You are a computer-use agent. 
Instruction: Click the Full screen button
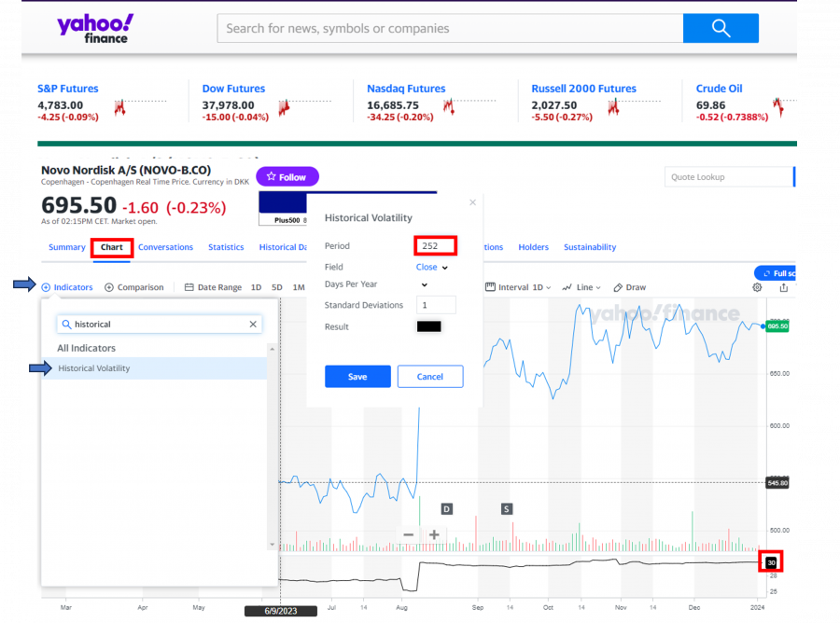tap(777, 273)
